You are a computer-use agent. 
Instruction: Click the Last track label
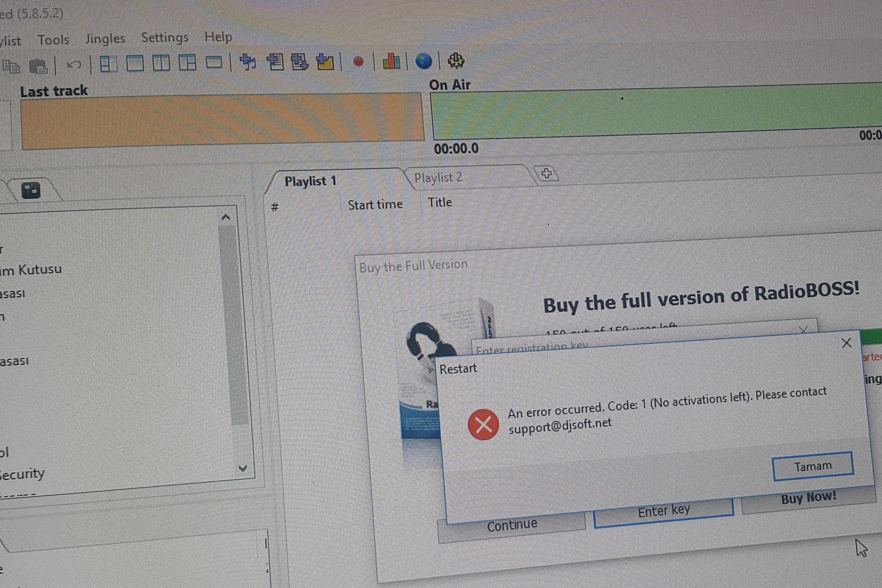click(54, 91)
